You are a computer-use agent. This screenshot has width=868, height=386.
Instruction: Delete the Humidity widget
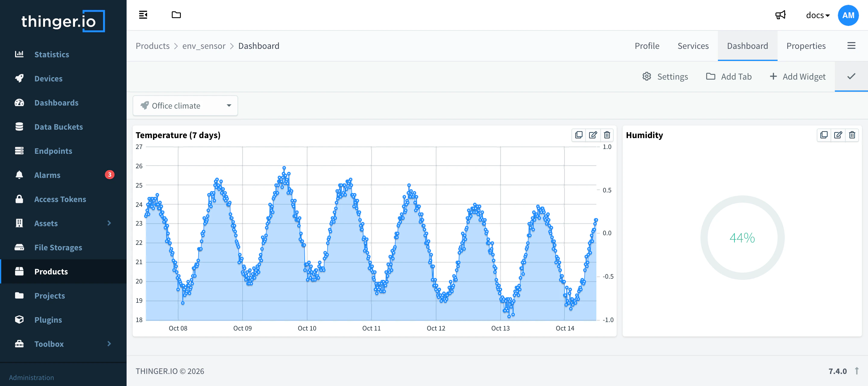point(852,135)
